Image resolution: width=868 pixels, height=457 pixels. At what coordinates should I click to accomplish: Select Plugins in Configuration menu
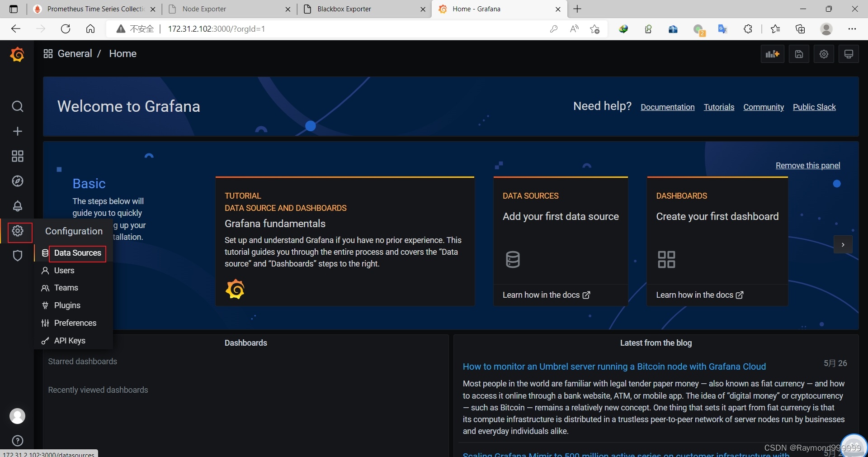coord(67,305)
